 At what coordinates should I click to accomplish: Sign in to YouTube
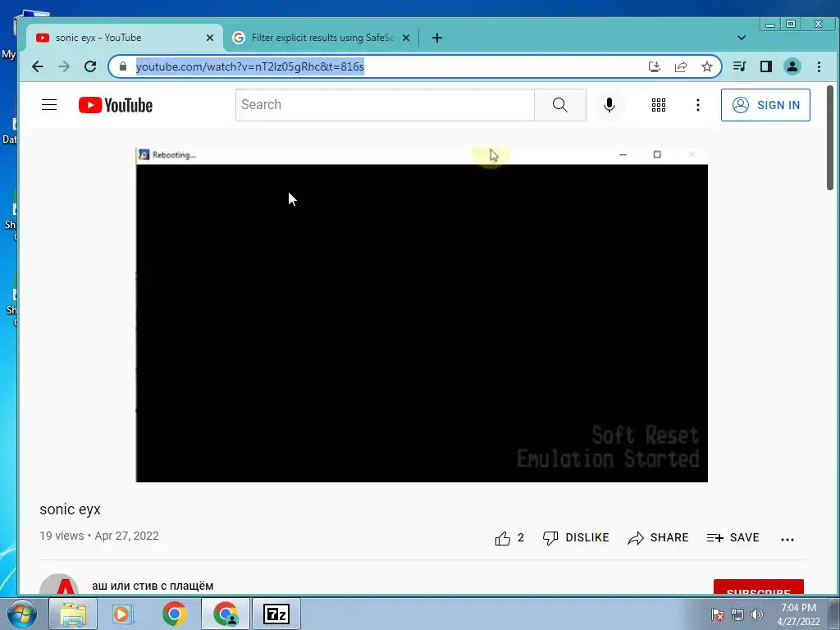tap(765, 105)
